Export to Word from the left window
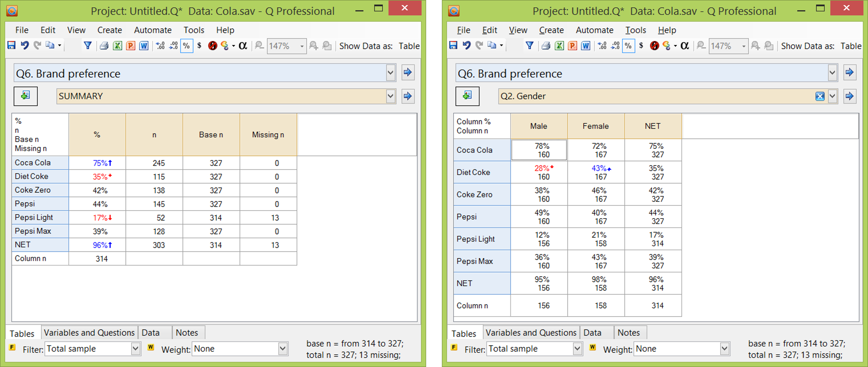Image resolution: width=868 pixels, height=367 pixels. [144, 46]
